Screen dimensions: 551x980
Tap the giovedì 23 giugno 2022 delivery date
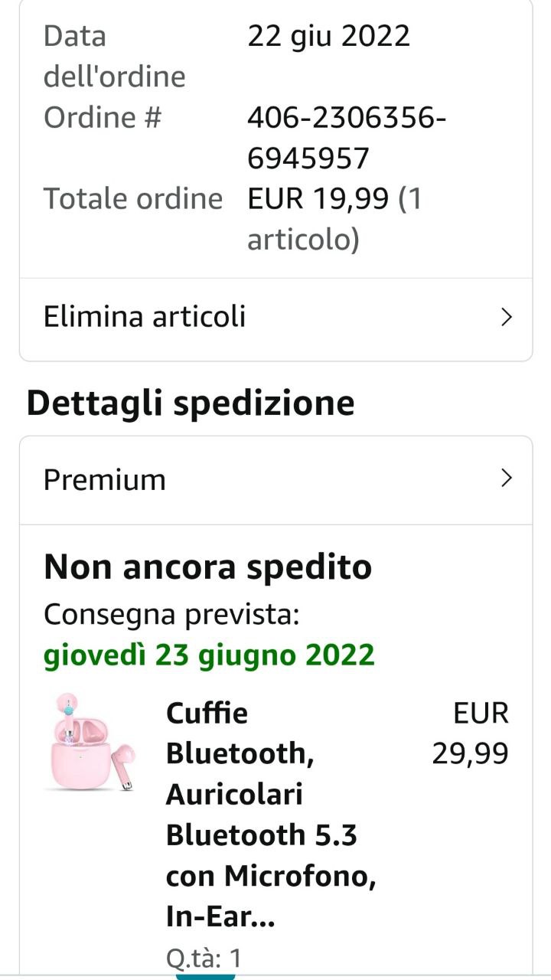coord(209,655)
